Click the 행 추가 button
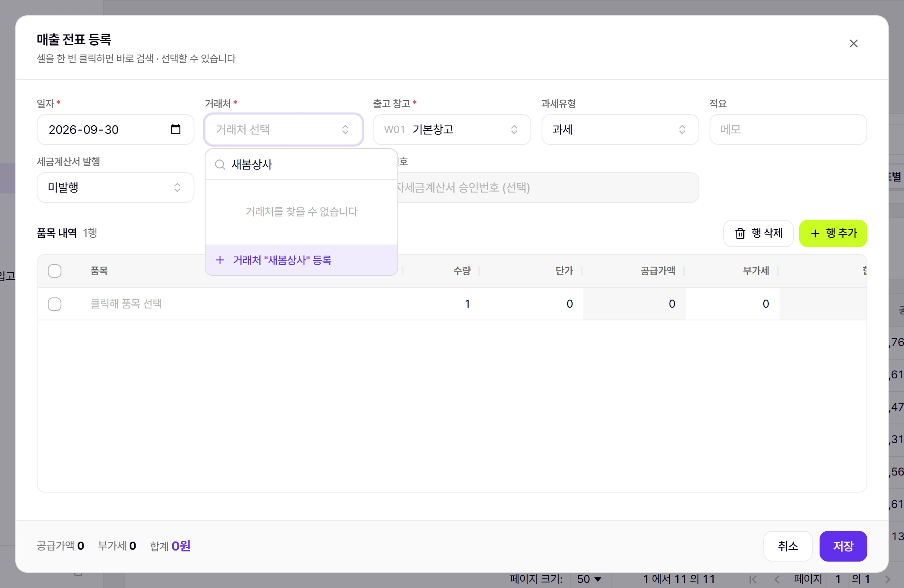The image size is (904, 588). 833,233
